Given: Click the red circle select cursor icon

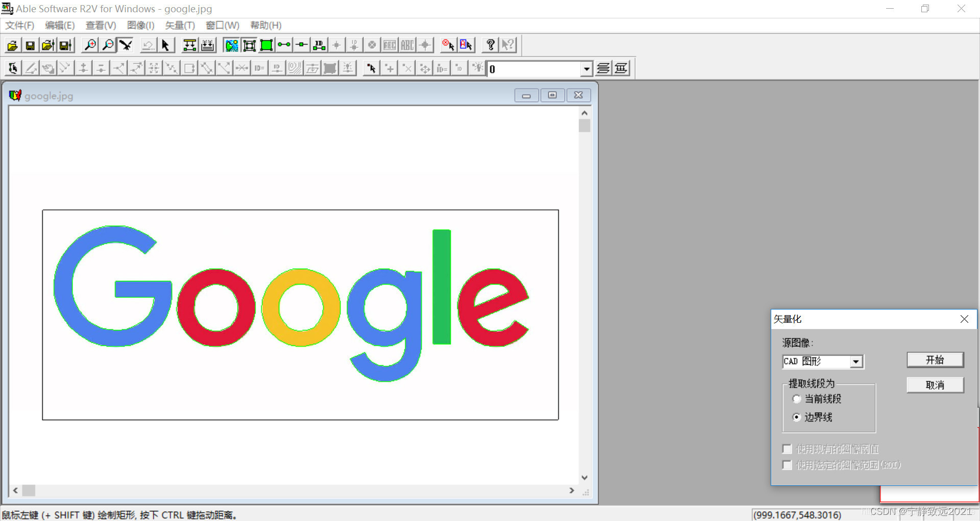Looking at the screenshot, I should [448, 45].
